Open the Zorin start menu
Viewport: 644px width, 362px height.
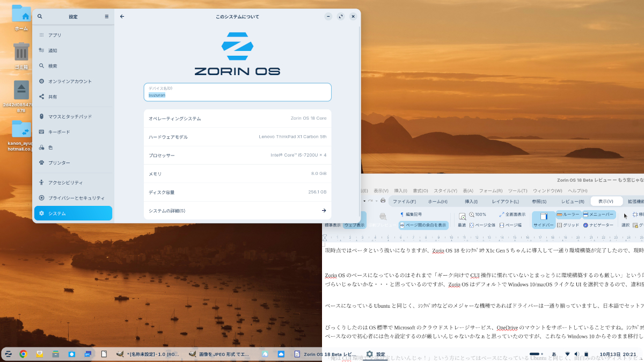8,354
